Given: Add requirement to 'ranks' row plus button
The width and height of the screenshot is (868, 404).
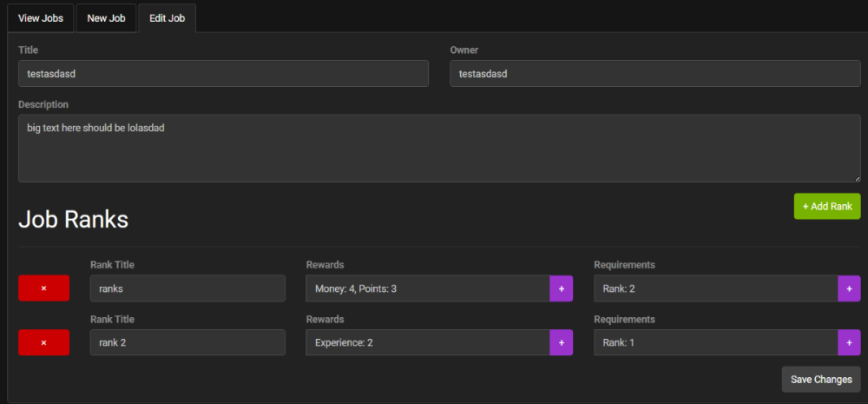Looking at the screenshot, I should 849,288.
